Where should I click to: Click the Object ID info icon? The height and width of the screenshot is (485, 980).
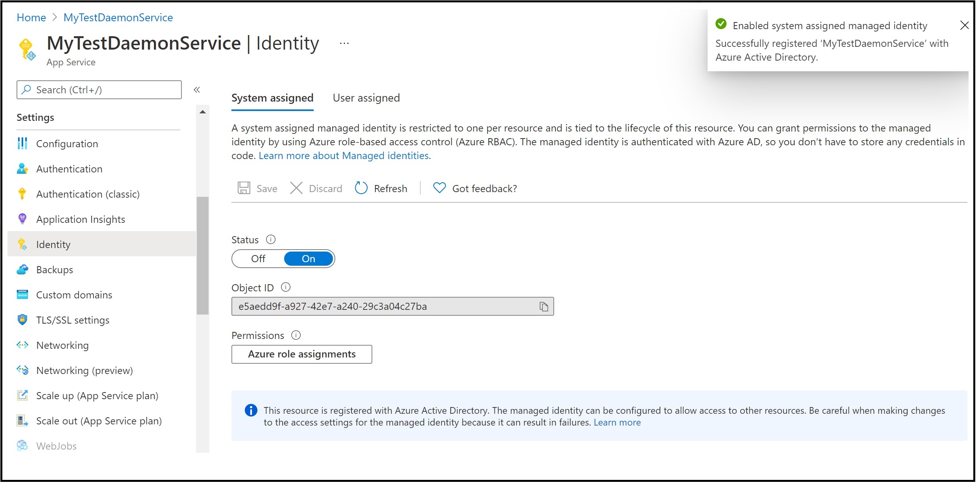click(286, 288)
